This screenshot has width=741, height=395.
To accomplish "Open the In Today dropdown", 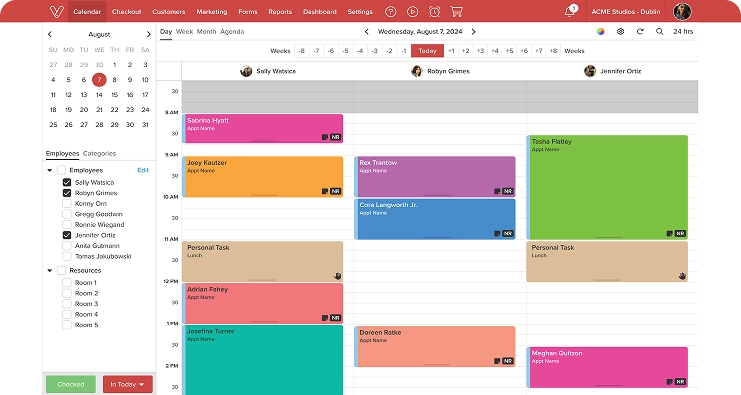I will (x=128, y=385).
